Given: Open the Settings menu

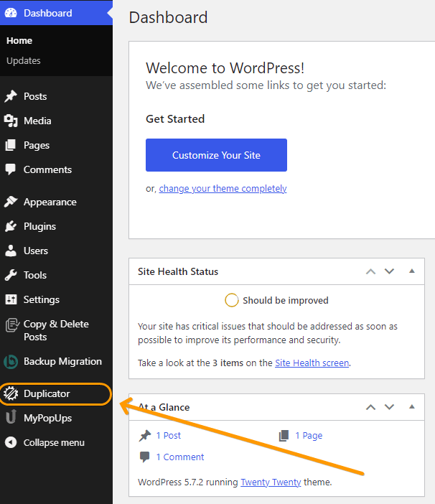Looking at the screenshot, I should [41, 299].
